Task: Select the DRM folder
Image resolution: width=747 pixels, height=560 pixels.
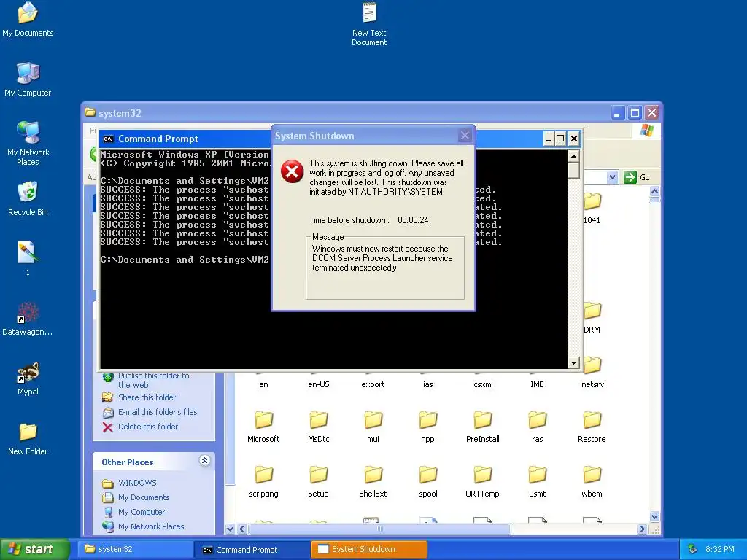Action: point(592,318)
